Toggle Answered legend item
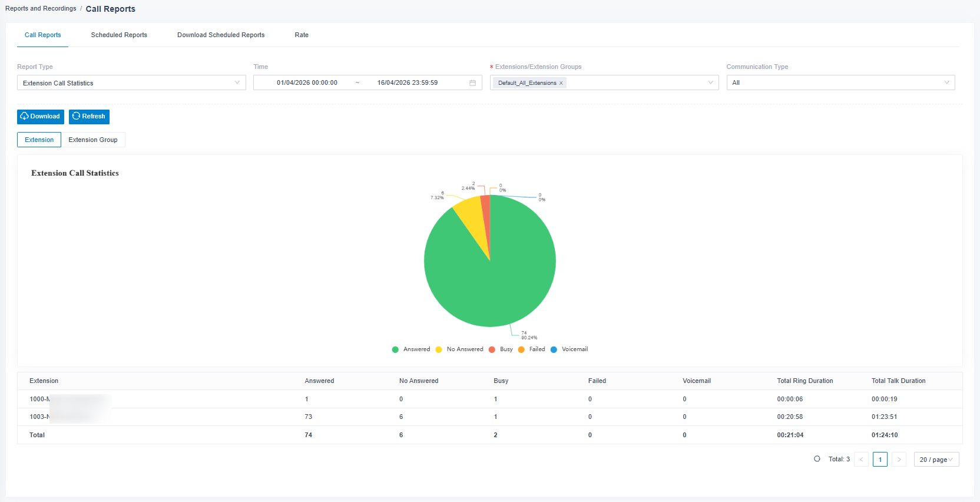 pos(411,349)
